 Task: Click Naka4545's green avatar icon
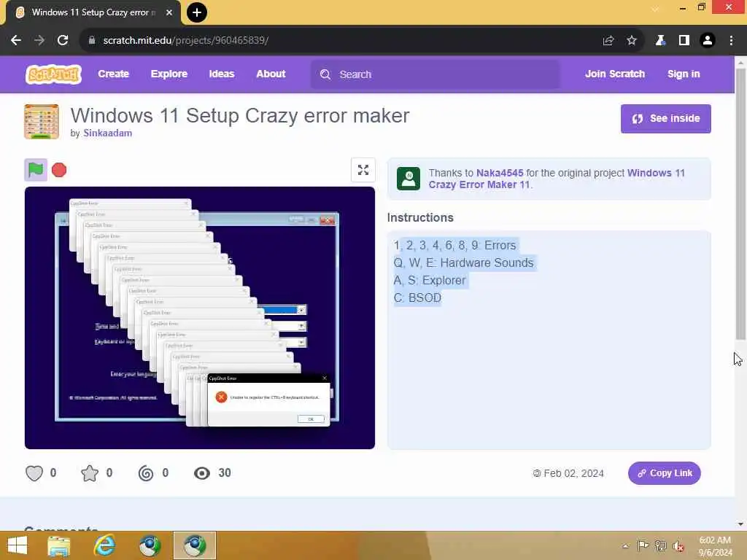(x=409, y=179)
